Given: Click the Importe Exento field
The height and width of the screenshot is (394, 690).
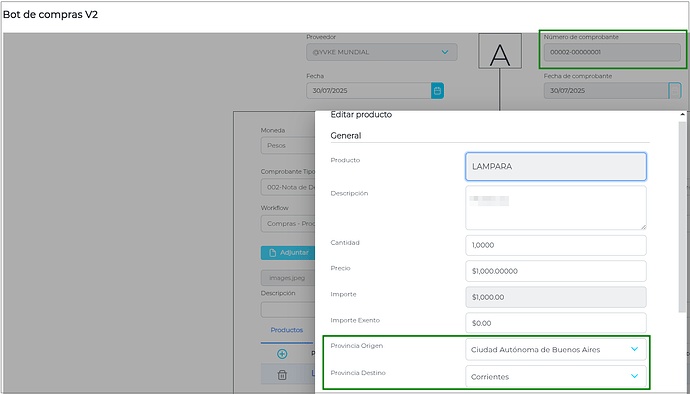Looking at the screenshot, I should point(556,323).
